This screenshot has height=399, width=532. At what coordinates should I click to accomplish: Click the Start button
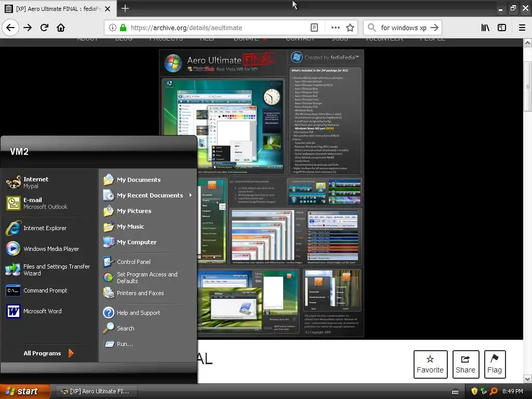click(x=25, y=391)
